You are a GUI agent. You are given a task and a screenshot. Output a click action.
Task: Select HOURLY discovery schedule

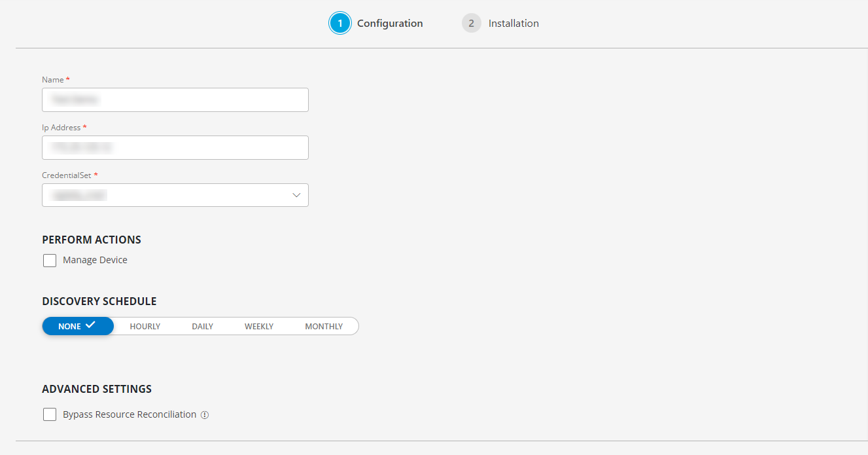(x=145, y=325)
